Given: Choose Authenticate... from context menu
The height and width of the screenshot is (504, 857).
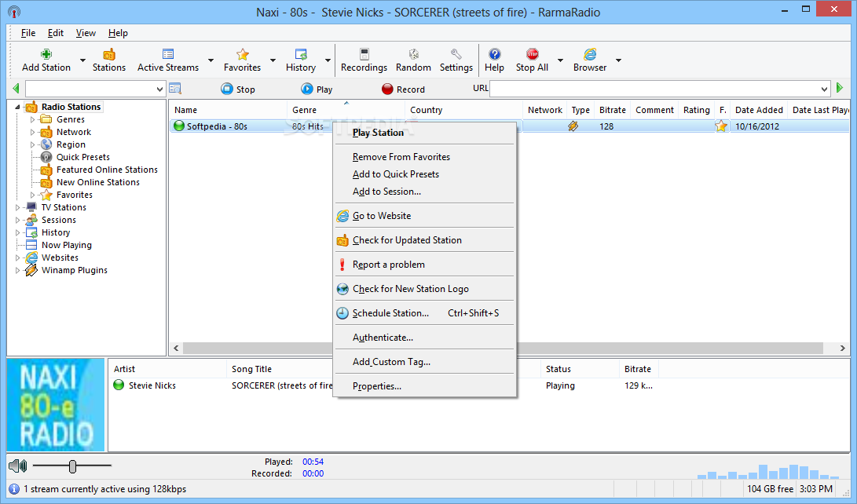Looking at the screenshot, I should [425, 338].
